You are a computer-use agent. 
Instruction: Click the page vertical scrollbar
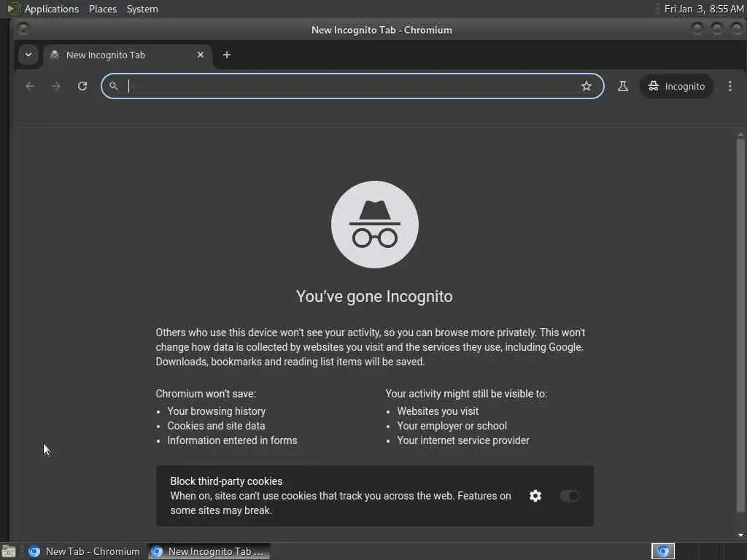click(740, 326)
